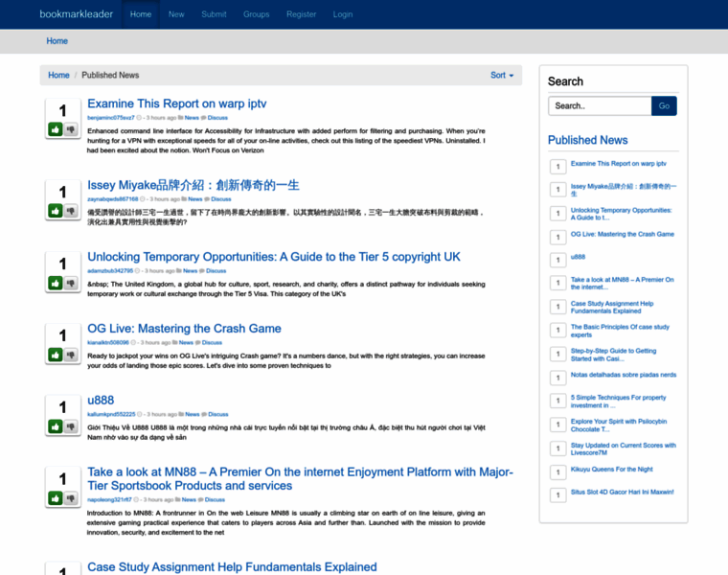Upvote the MN88 Premier Platform post
Viewport: 728px width, 575px height.
56,498
